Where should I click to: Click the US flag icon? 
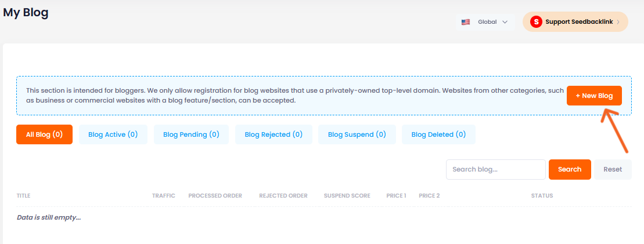pos(465,22)
